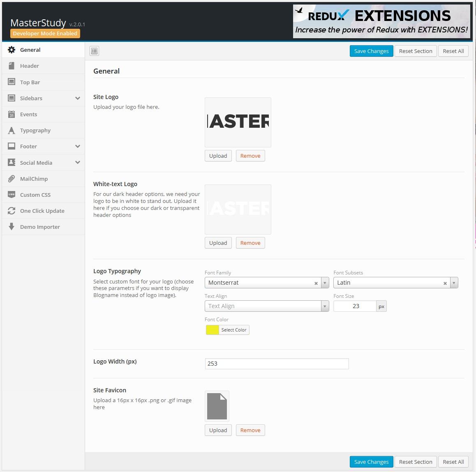Open the One Click Update section
Image resolution: width=476 pixels, height=472 pixels.
(x=44, y=211)
